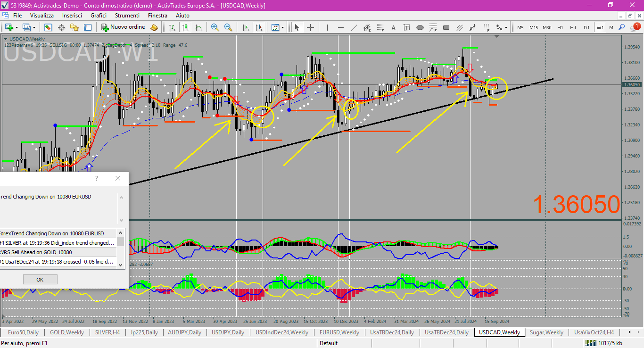Switch chart to candlesticks icon
The width and height of the screenshot is (644, 348).
tap(185, 27)
